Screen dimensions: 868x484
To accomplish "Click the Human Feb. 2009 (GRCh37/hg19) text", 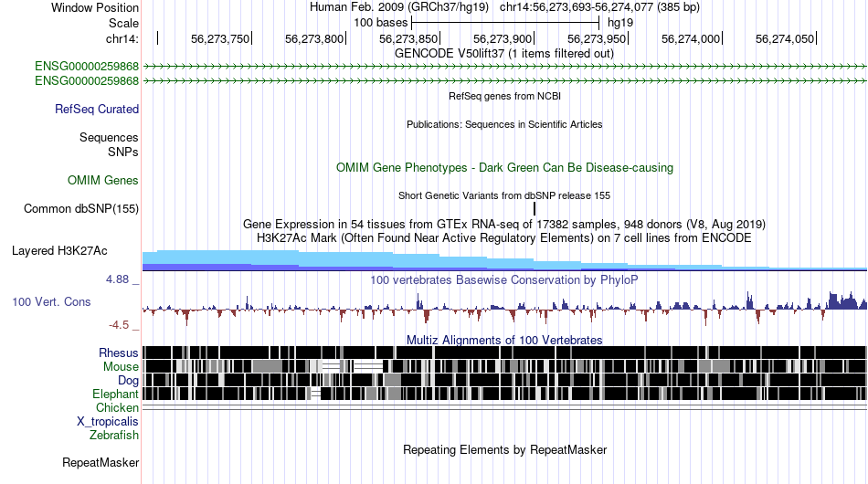I will pyautogui.click(x=398, y=7).
